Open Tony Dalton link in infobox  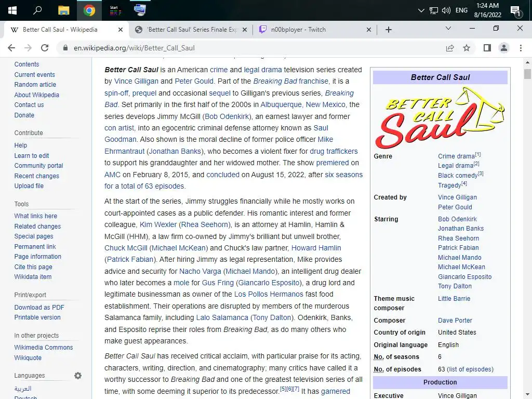pos(455,286)
